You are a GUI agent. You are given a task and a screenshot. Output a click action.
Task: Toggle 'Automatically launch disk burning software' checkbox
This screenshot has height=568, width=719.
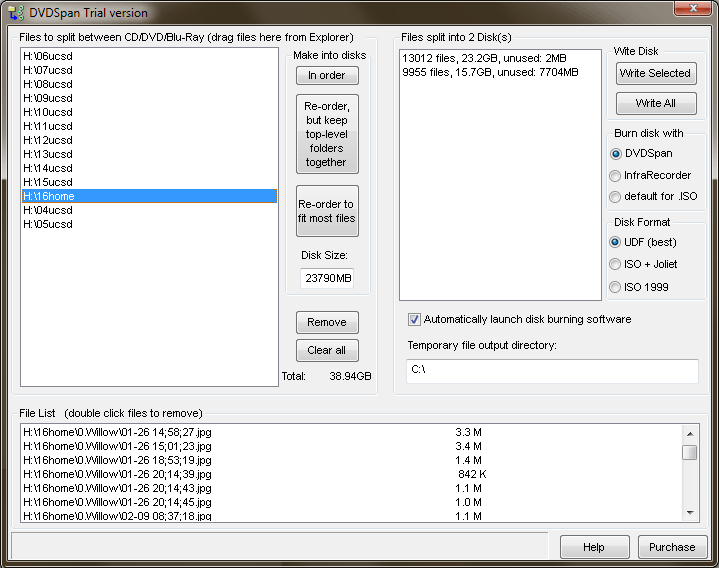(x=415, y=320)
